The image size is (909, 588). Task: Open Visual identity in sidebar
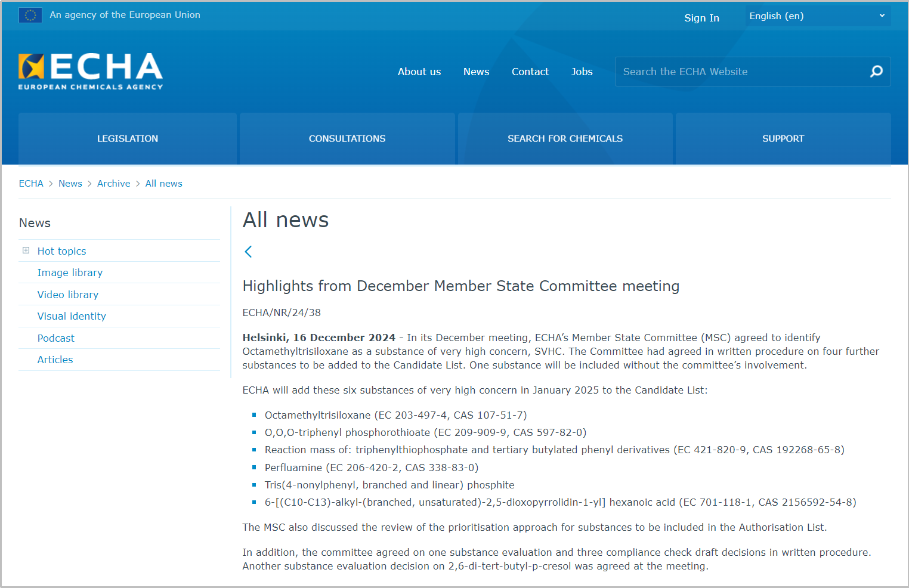coord(72,316)
